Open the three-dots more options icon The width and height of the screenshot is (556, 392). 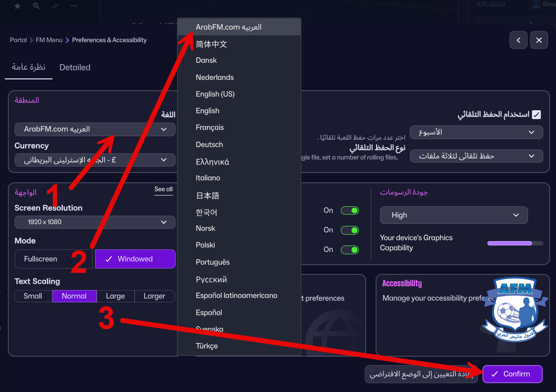[x=74, y=6]
